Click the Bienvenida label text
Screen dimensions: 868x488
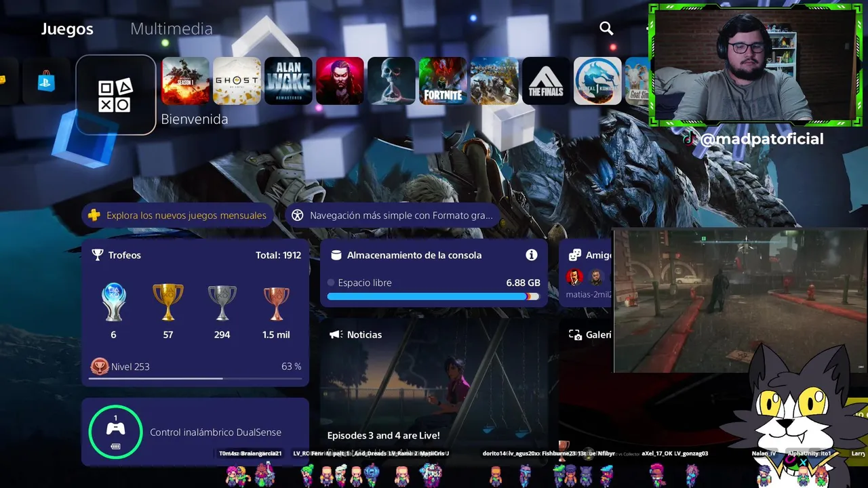(195, 119)
